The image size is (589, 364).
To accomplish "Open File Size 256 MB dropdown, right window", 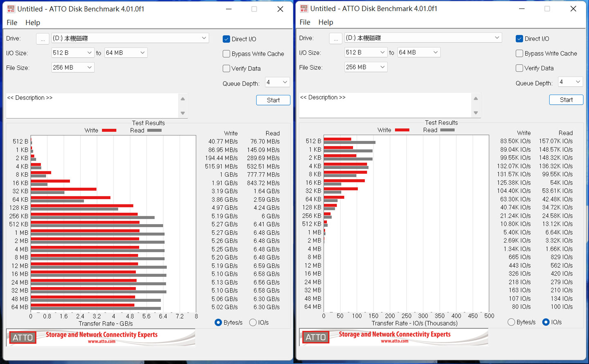I will [366, 67].
